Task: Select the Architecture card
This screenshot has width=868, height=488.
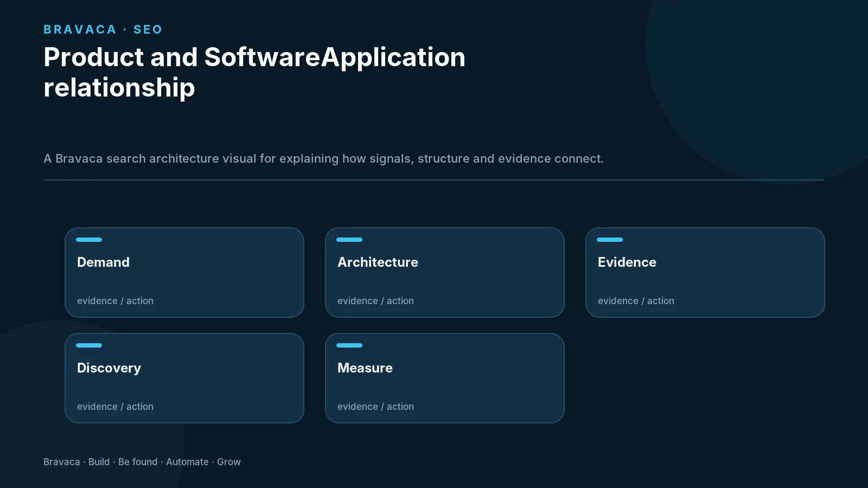Action: coord(445,272)
